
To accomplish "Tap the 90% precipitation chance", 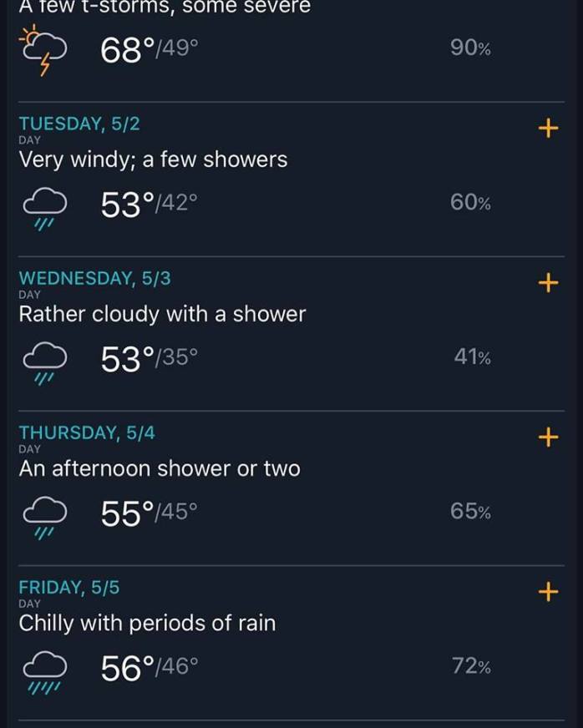I will [x=470, y=48].
